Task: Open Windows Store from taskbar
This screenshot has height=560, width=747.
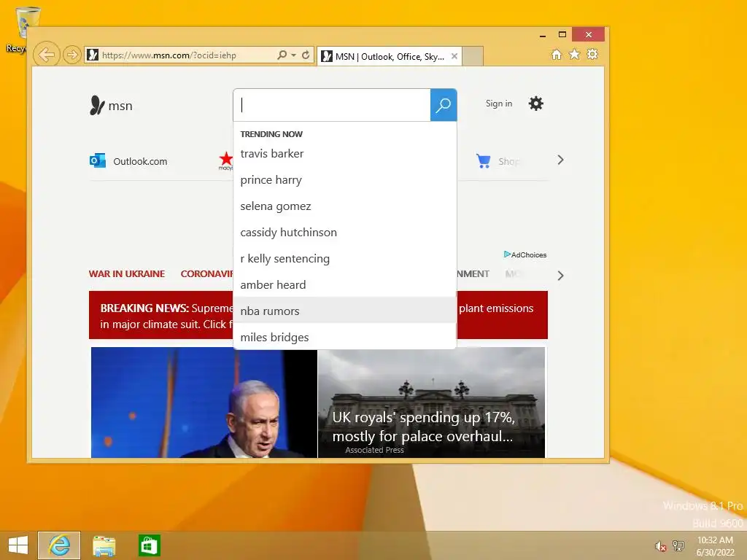Action: [x=149, y=545]
